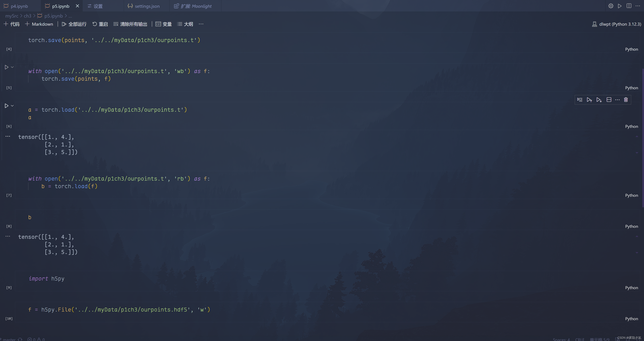Click Spaces: 4 in status bar
This screenshot has height=341, width=644.
tap(561, 339)
